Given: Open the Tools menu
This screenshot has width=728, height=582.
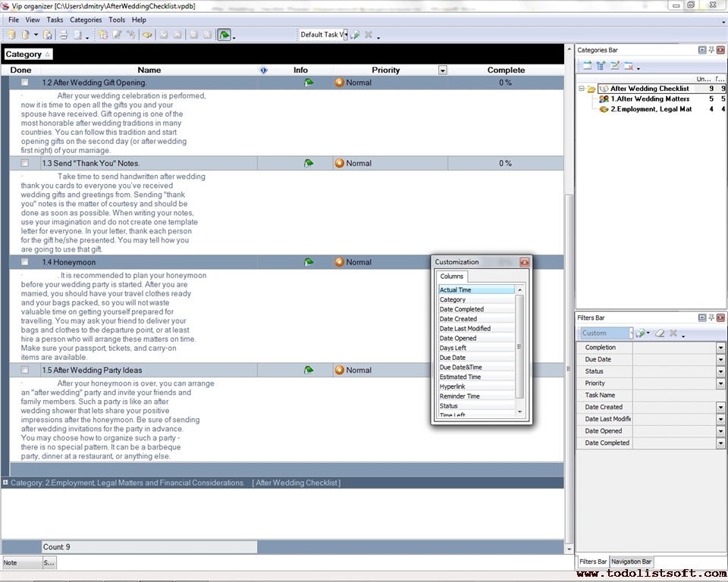Looking at the screenshot, I should 117,20.
